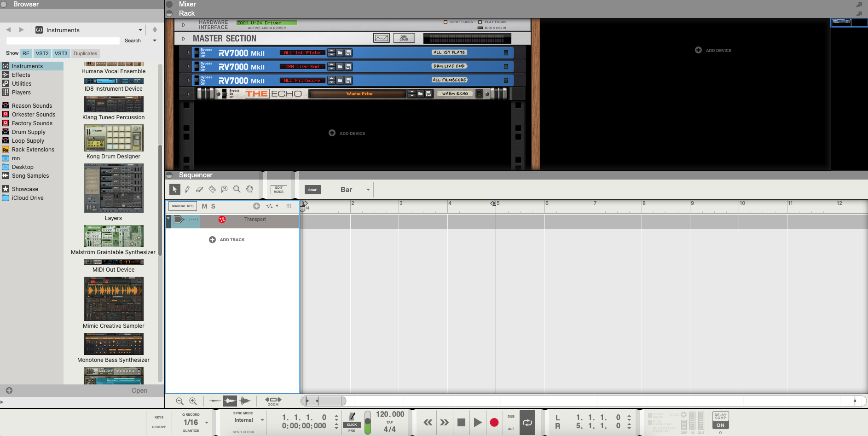
Task: Collapse the Transport track triangle
Action: pyautogui.click(x=168, y=218)
